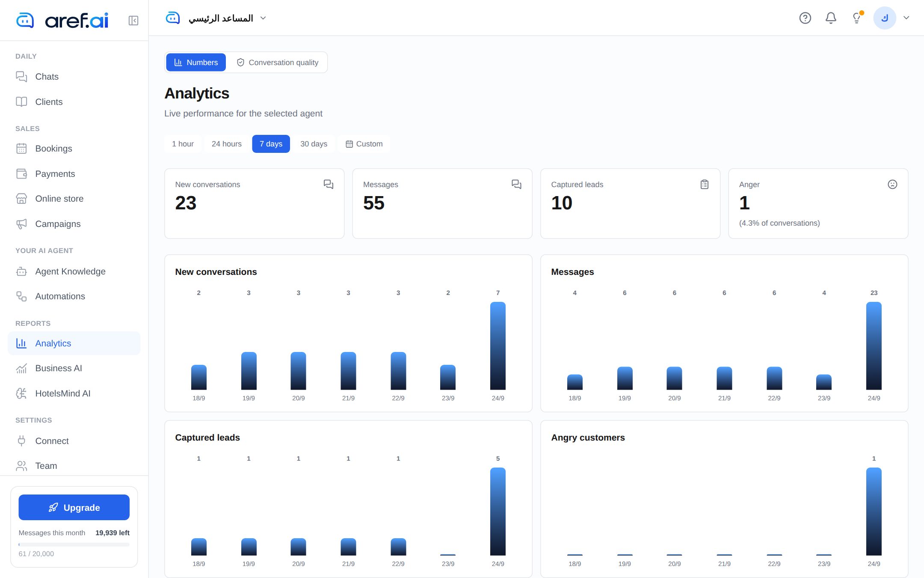
Task: Click the aref.ai logo
Action: (x=62, y=20)
